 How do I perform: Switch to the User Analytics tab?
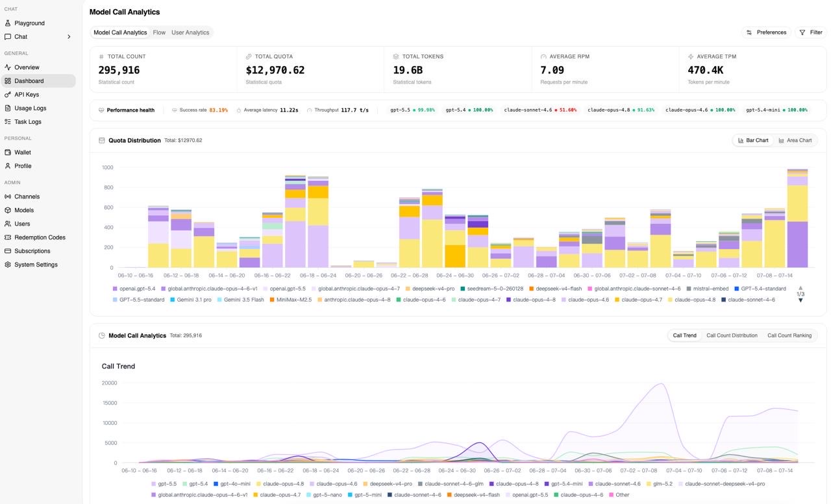click(x=190, y=32)
